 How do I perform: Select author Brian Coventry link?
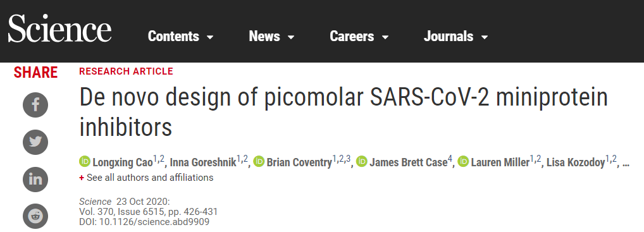point(299,162)
